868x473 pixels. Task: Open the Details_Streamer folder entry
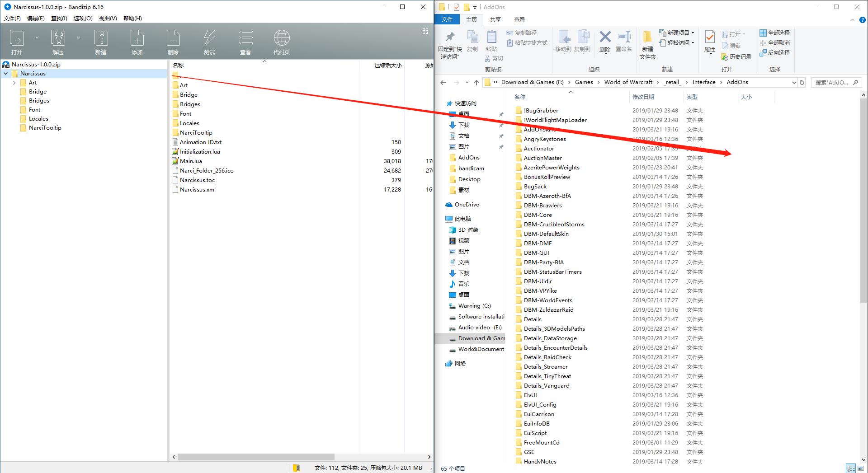546,366
